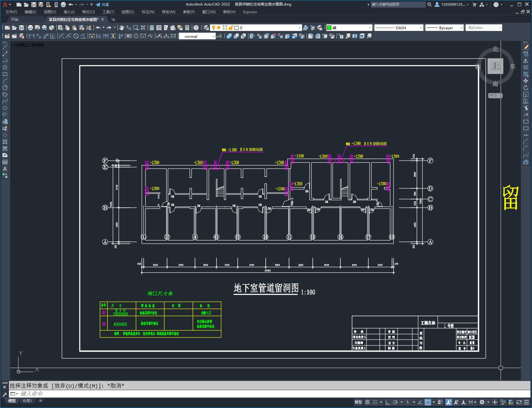Click the Mirror tool in the Modify toolbar
The image size is (532, 408).
click(x=526, y=61)
